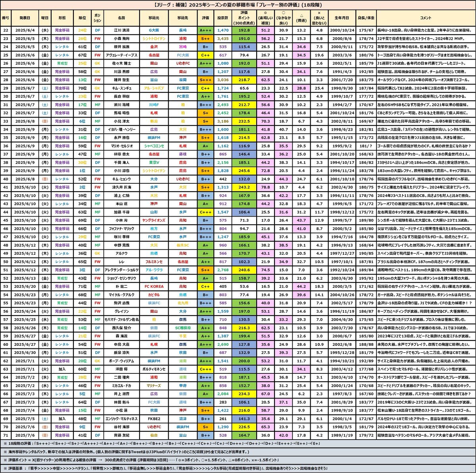Screen dimensions: 476x473
Task: Select origin club ヤングライオンズ
Action: (x=154, y=220)
